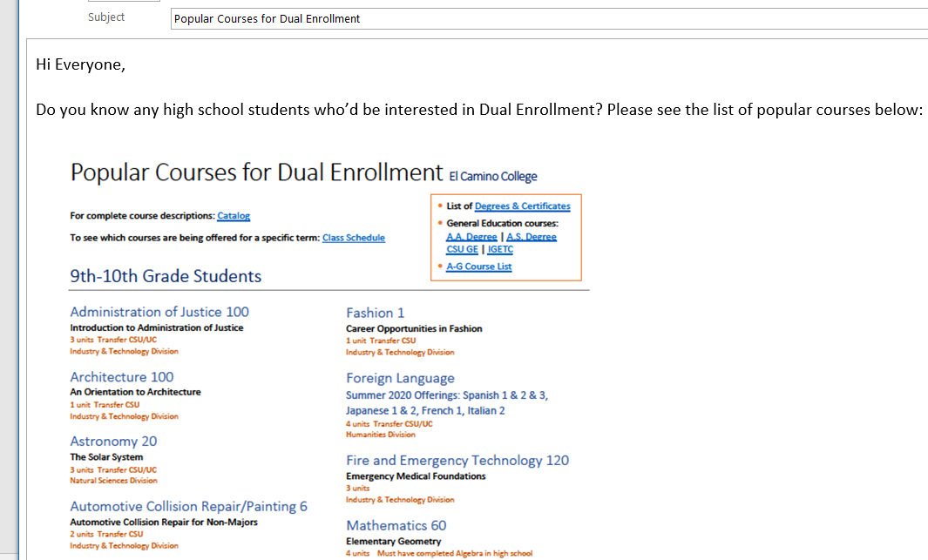Click 'Summer 2020 Offerings: Spanish 1 & 2 & 3,' line
Screen dimensions: 928x560
[447, 395]
